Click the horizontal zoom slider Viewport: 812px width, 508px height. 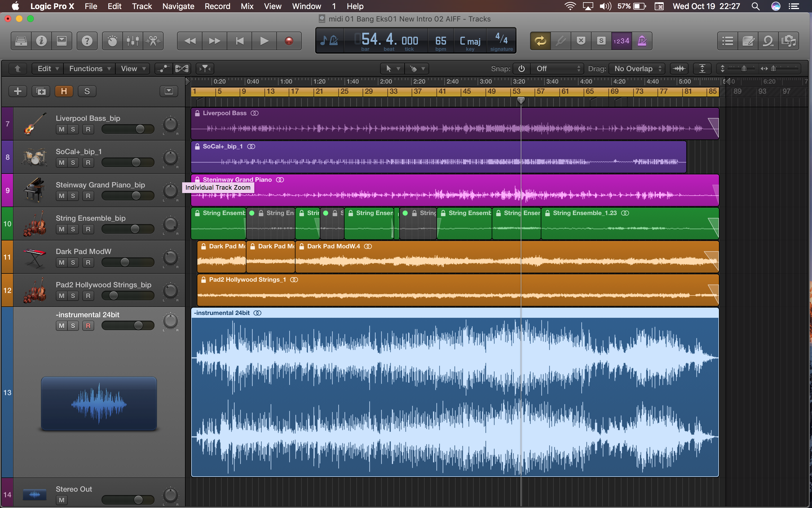click(780, 69)
